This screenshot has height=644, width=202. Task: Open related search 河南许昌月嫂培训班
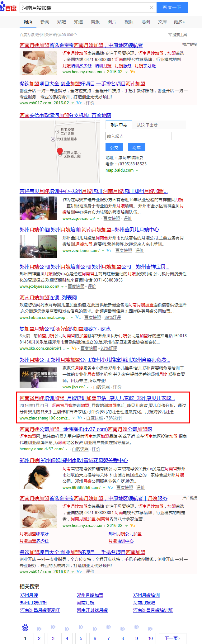[153, 610]
